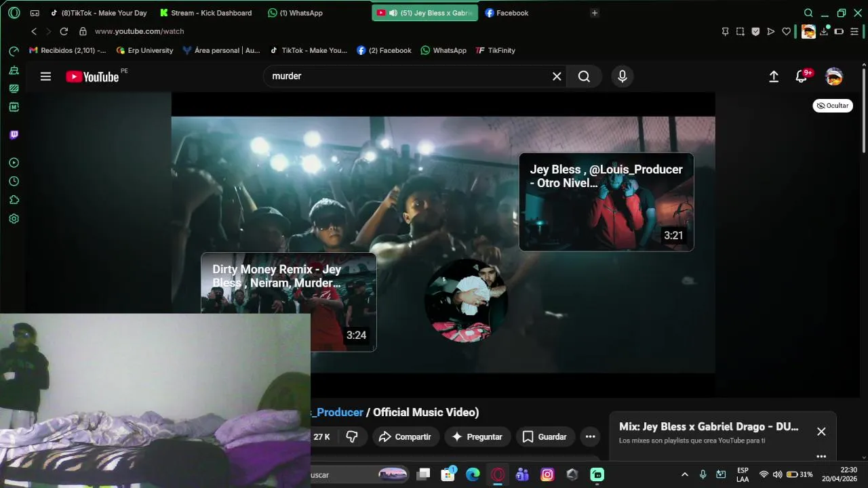Image resolution: width=868 pixels, height=488 pixels.
Task: Click the Ocultar button
Action: tap(833, 106)
